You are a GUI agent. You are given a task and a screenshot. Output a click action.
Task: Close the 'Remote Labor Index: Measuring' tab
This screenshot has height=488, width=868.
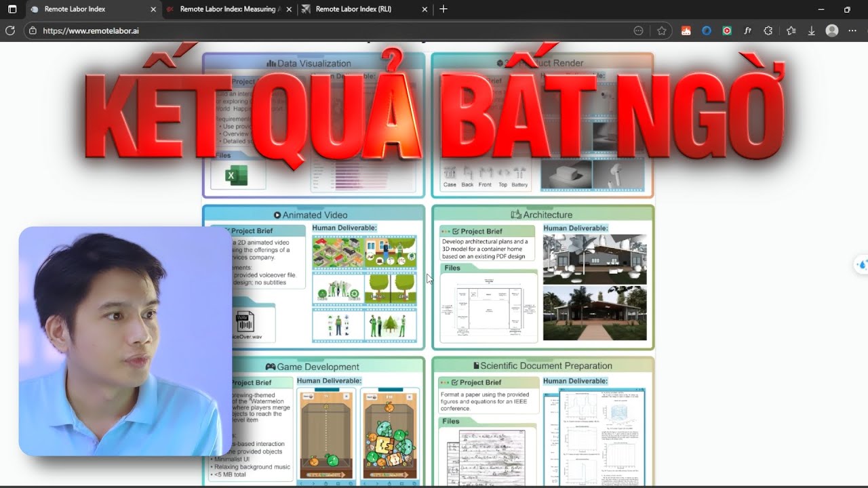click(289, 9)
